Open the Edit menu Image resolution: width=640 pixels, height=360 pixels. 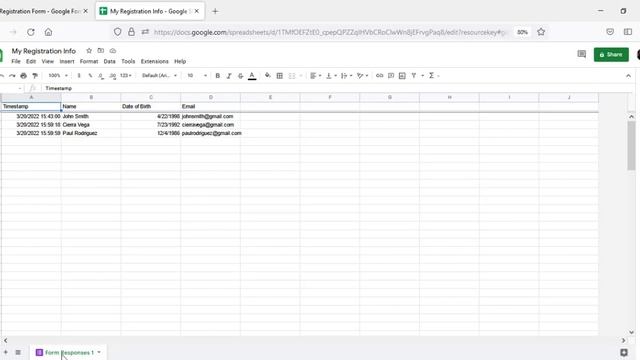31,61
